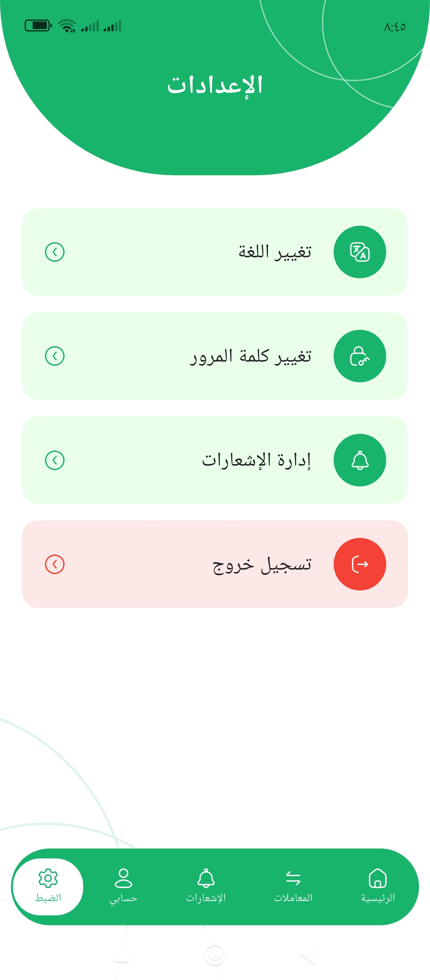Tap the profile person icon
Viewport: 430px width, 980px height.
123,878
